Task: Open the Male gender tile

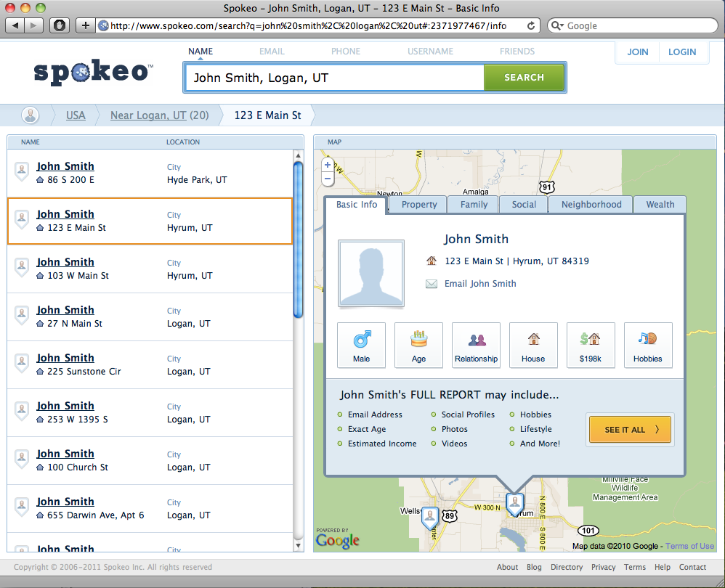Action: [x=361, y=345]
